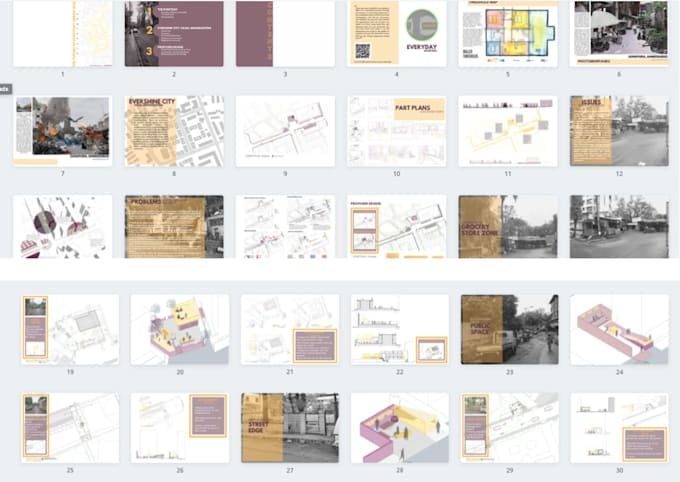Select page 27 Street Edge thumbnail
This screenshot has height=482, width=680.
(290, 428)
